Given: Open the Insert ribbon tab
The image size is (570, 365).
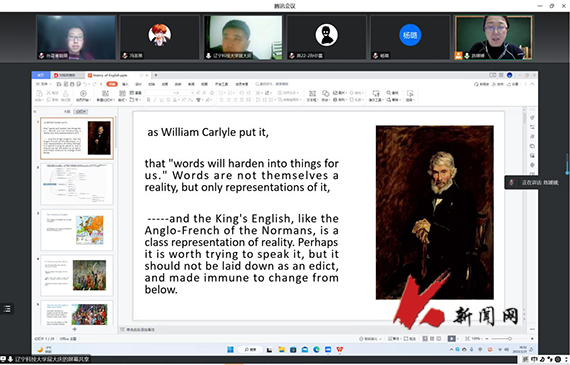Looking at the screenshot, I should [x=125, y=84].
